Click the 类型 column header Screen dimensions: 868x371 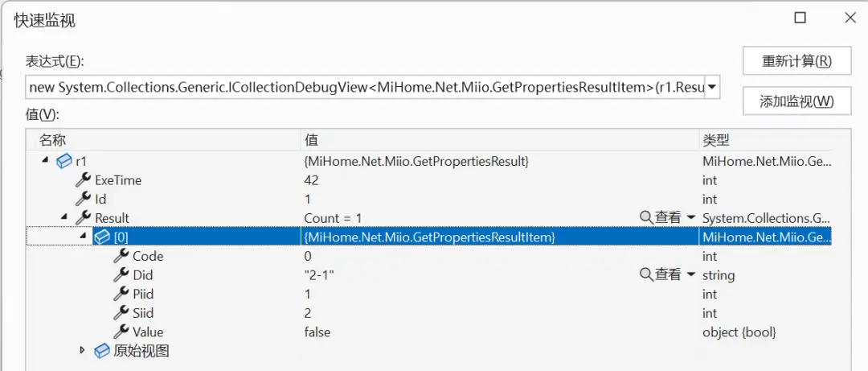(716, 140)
